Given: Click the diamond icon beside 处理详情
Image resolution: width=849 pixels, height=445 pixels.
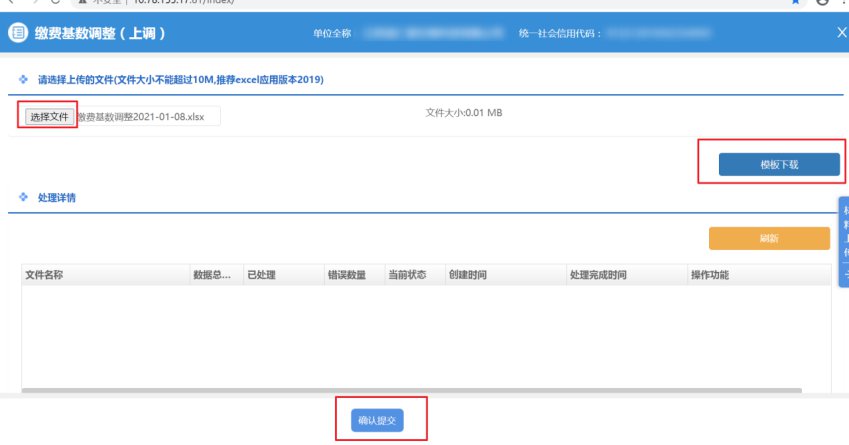Looking at the screenshot, I should coord(23,197).
